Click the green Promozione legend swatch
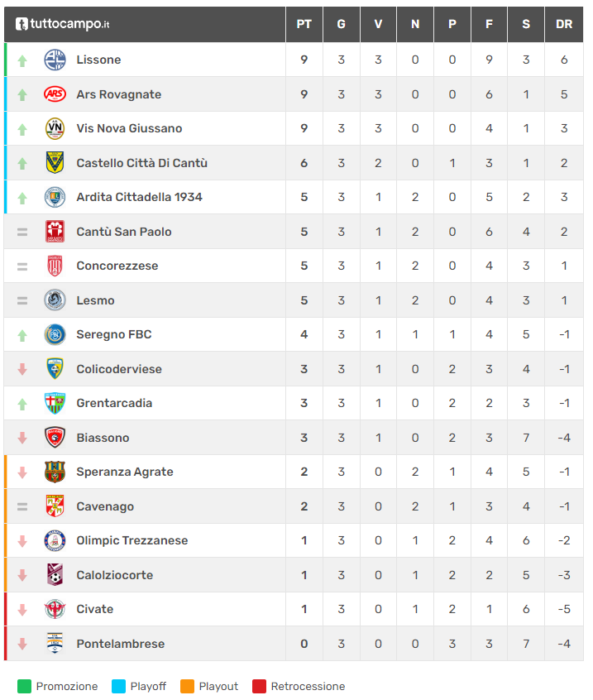Screen dimensions: 593x700 pyautogui.click(x=24, y=686)
